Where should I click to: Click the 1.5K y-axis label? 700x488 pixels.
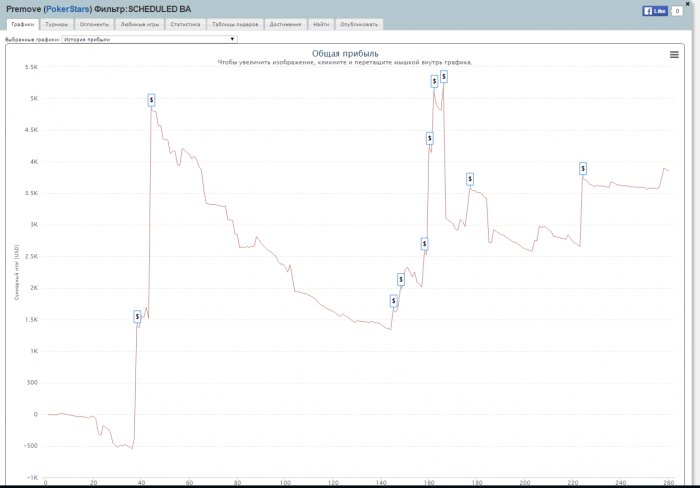click(31, 320)
